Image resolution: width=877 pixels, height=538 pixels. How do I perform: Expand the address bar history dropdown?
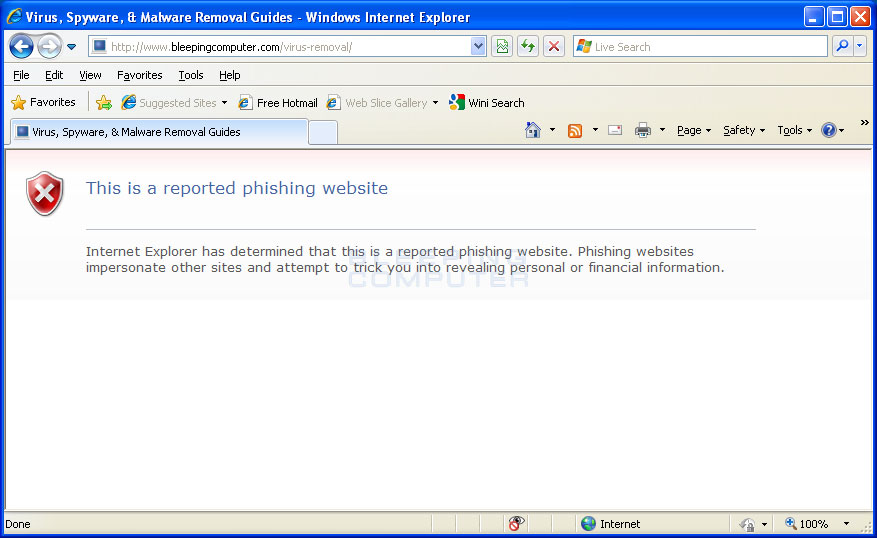coord(478,47)
